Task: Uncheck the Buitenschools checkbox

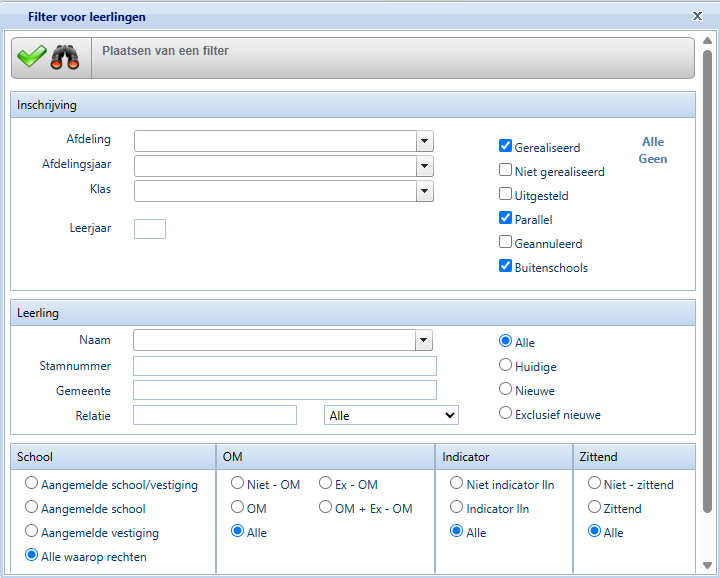Action: click(505, 266)
